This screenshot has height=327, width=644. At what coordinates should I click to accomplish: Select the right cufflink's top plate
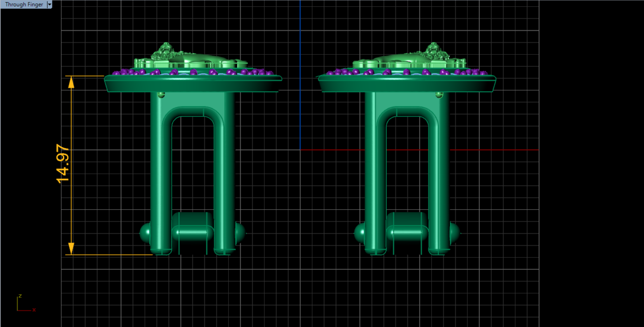pos(406,84)
